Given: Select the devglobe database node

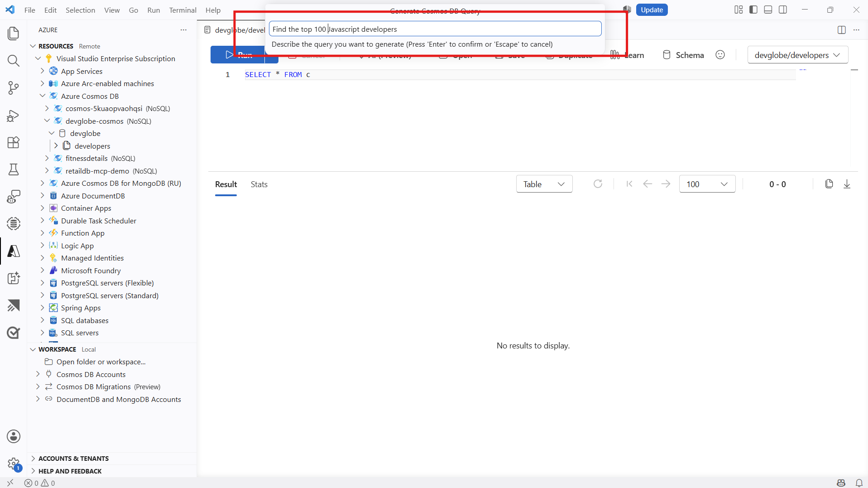Looking at the screenshot, I should point(85,133).
